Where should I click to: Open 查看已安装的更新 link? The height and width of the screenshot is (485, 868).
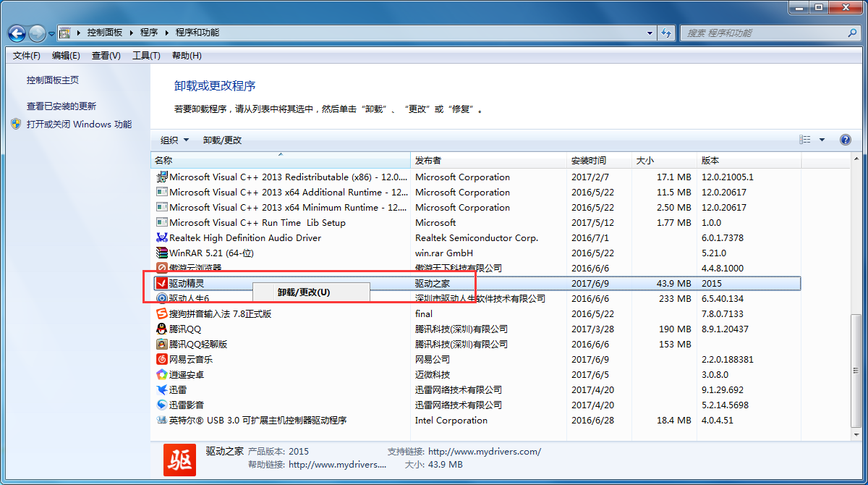[61, 106]
